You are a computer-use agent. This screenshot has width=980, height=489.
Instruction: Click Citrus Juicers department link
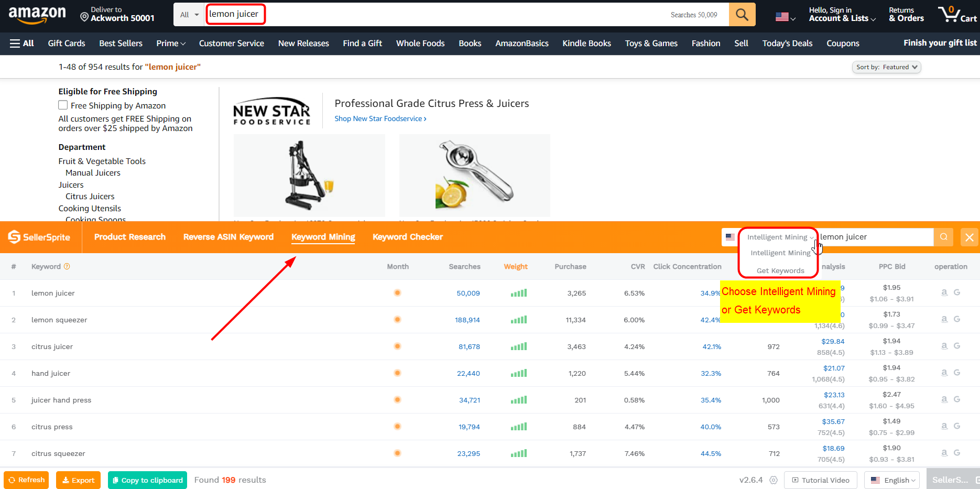pyautogui.click(x=90, y=197)
